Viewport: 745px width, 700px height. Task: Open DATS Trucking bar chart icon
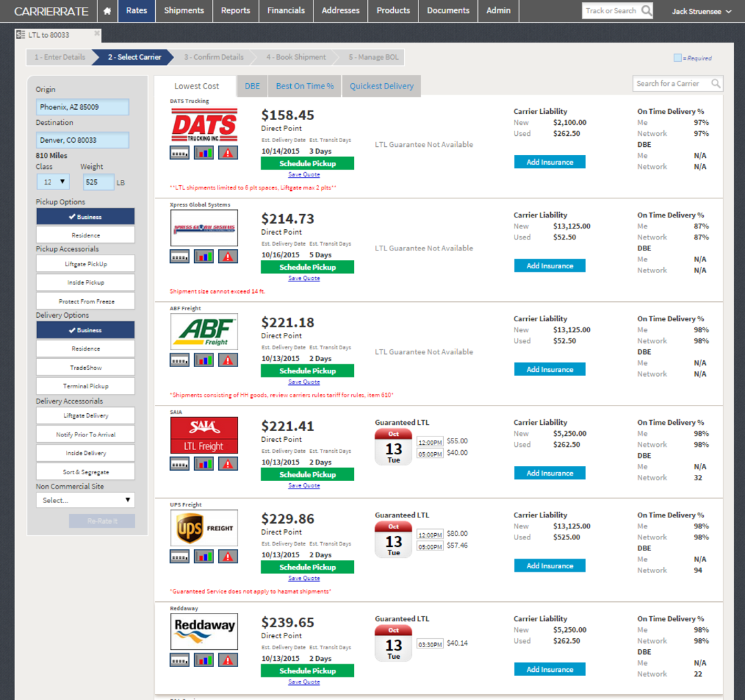204,153
